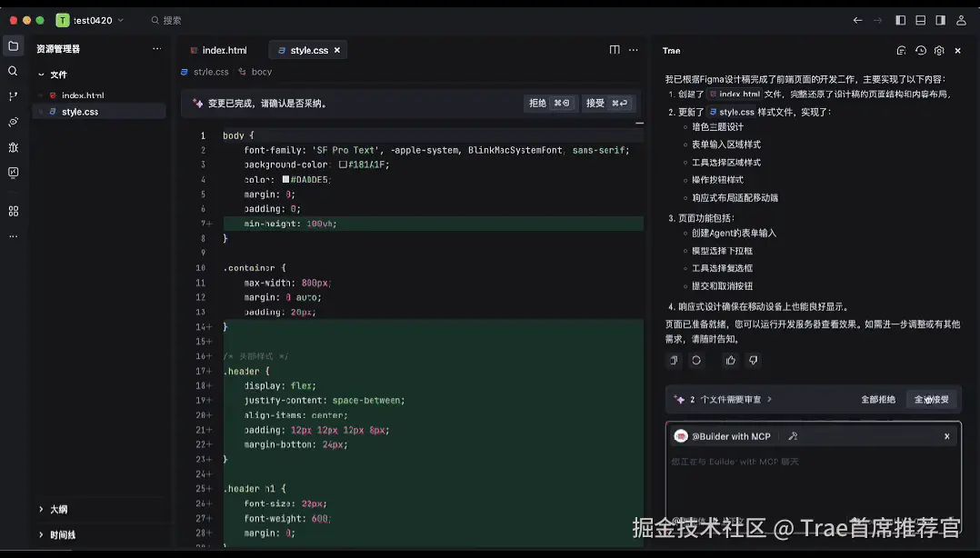This screenshot has height=558, width=980.
Task: Select style.css in the file tree
Action: 99,112
